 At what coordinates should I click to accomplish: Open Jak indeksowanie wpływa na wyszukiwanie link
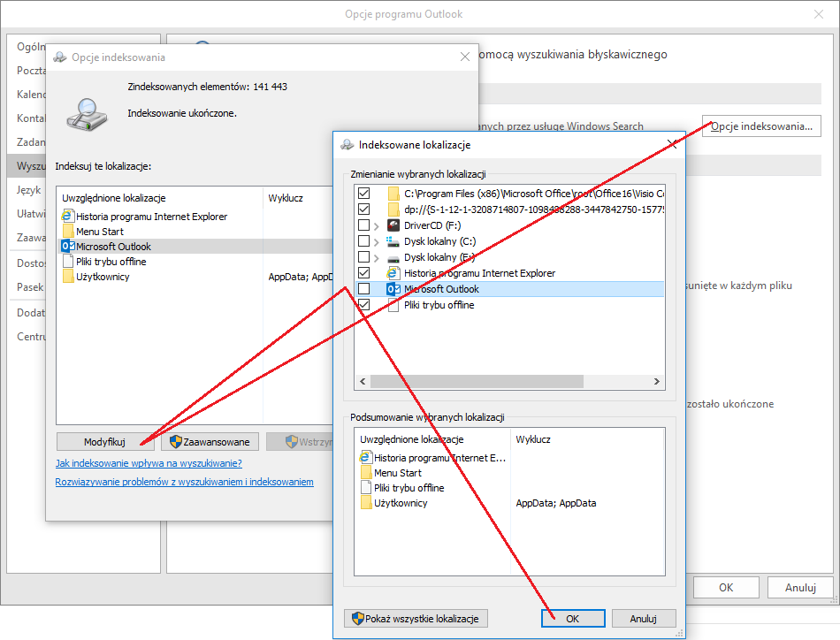(149, 463)
